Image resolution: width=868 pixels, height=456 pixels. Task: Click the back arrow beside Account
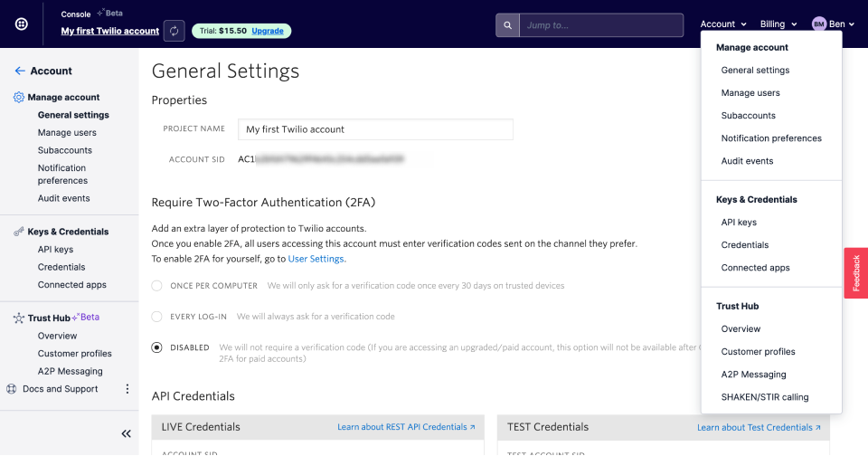[20, 71]
